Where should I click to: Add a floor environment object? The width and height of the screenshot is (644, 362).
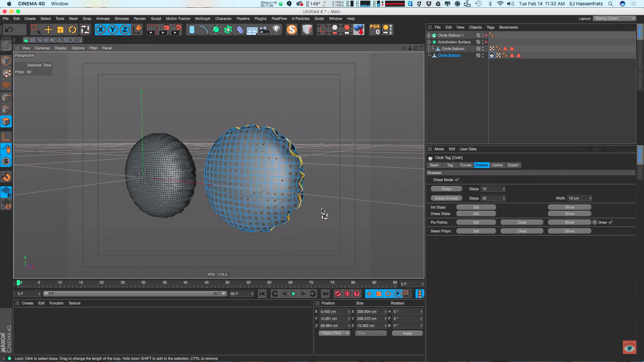pos(252,30)
